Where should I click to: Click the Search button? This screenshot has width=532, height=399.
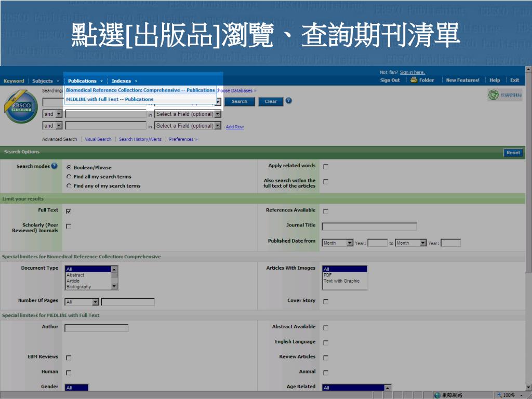click(240, 101)
